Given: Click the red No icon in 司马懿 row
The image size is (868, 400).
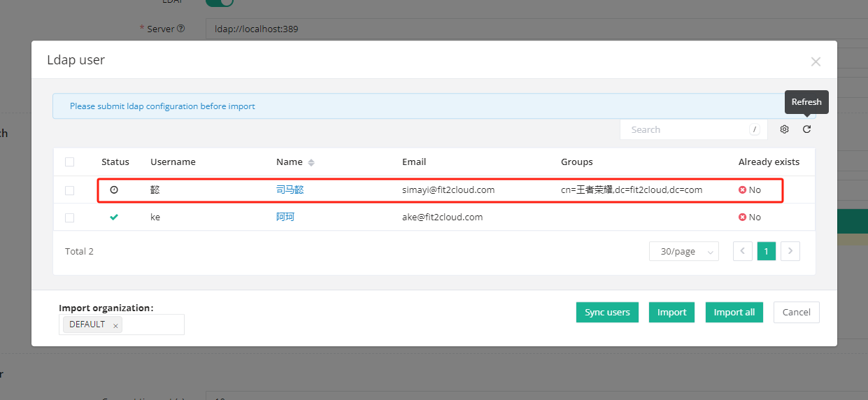Looking at the screenshot, I should (742, 190).
